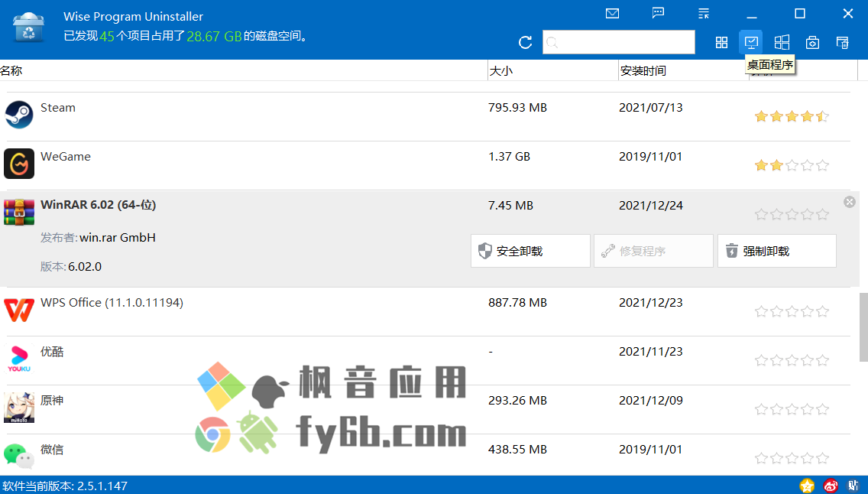Screen dimensions: 868x494
Task: Select the Steam program row icon
Action: pos(19,115)
